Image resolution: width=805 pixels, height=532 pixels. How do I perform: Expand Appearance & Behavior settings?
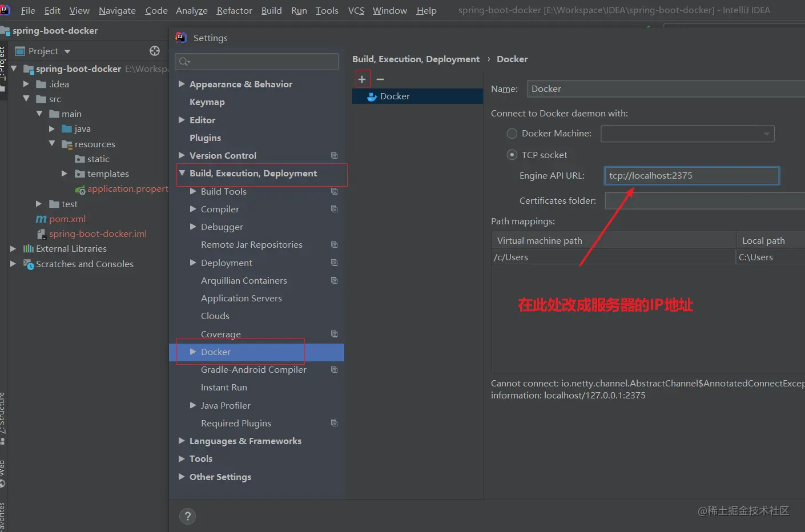[x=182, y=84]
